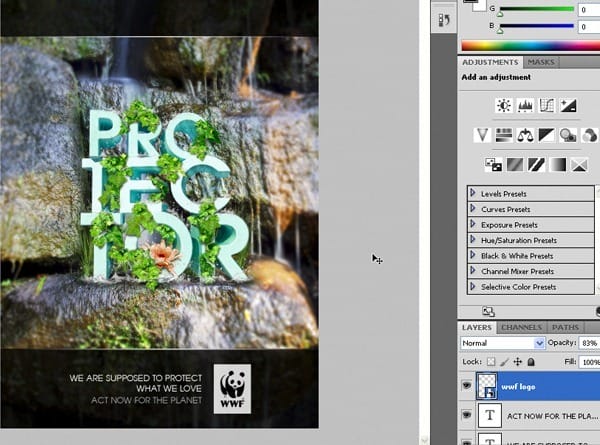Click the Opacity 83% field
The width and height of the screenshot is (600, 445).
(x=590, y=343)
